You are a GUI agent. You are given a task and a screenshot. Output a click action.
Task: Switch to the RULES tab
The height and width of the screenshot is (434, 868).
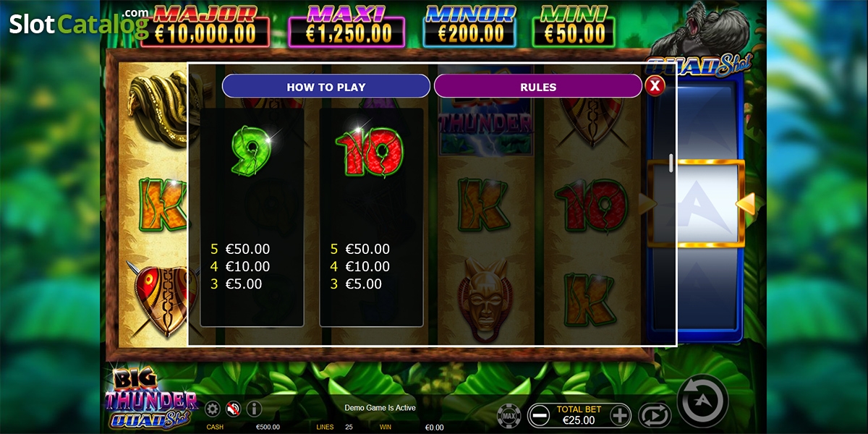(538, 86)
